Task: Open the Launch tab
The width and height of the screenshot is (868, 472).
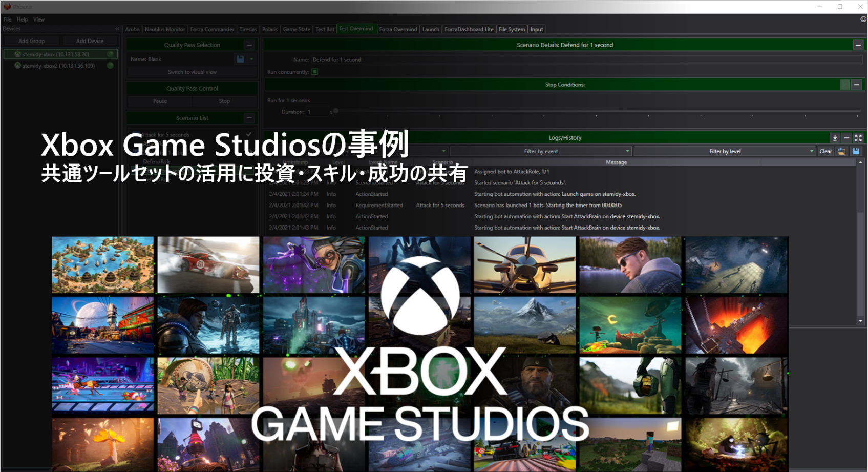Action: click(x=431, y=29)
